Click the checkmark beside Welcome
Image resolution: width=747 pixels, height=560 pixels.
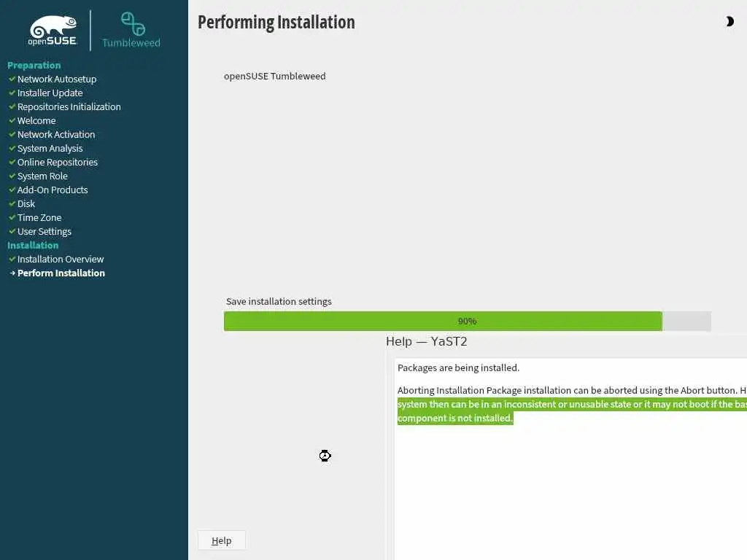coord(12,120)
